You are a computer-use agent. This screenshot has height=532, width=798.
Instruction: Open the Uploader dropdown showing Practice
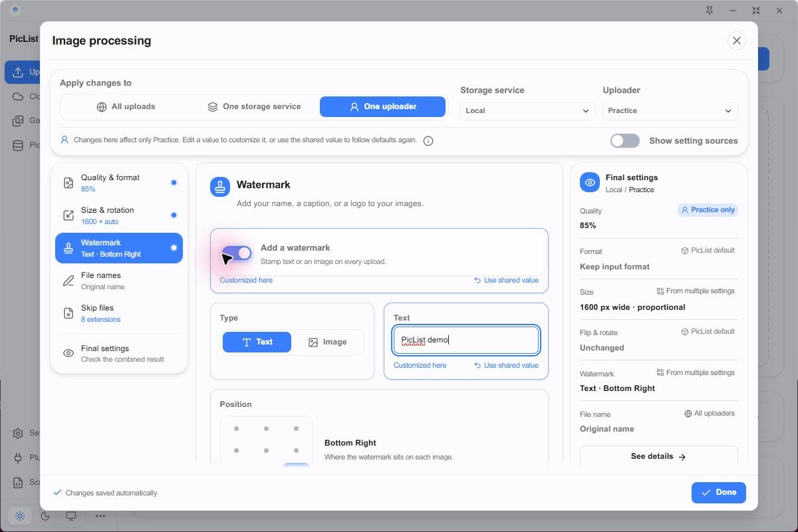coord(670,111)
